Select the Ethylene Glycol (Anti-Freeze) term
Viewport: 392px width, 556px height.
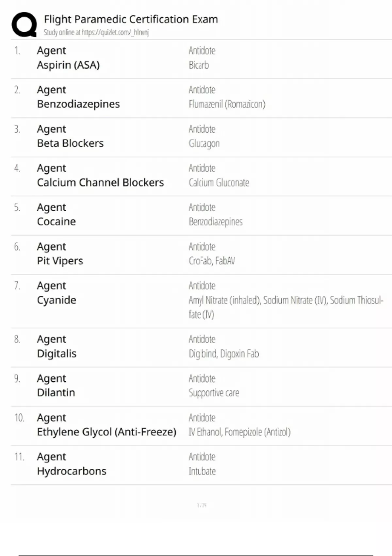(x=106, y=432)
